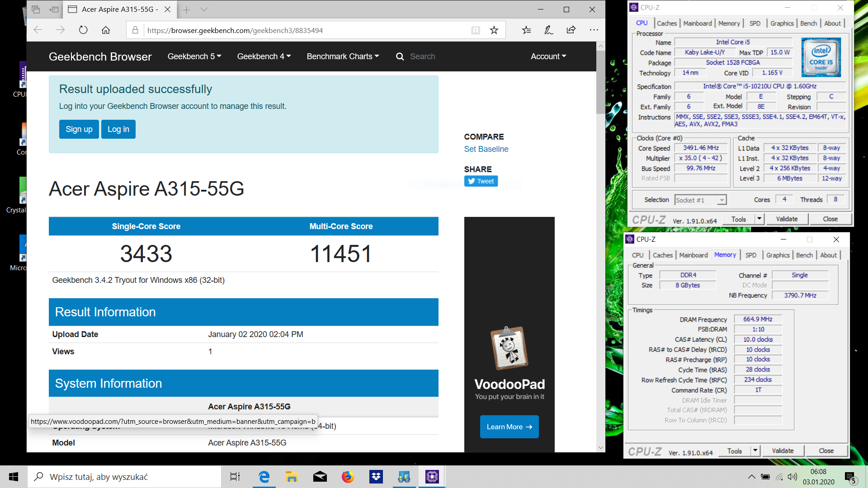Viewport: 868px width, 488px height.
Task: Click scrollbar down arrow in browser
Action: point(600,448)
